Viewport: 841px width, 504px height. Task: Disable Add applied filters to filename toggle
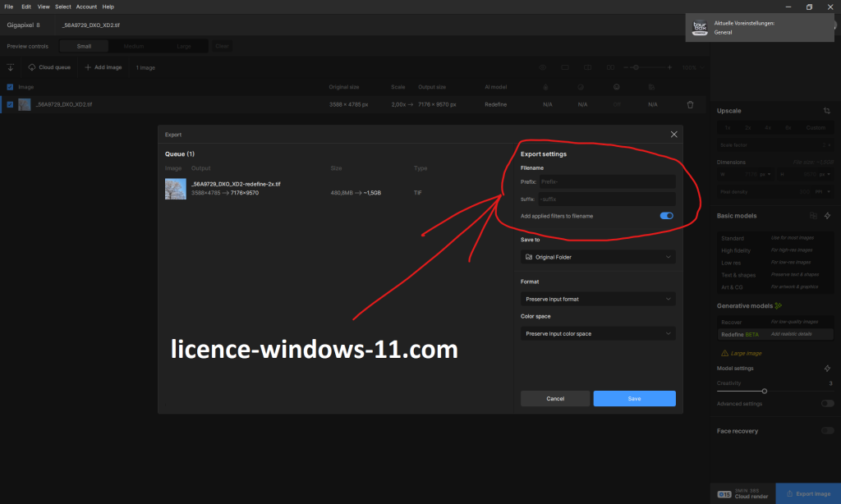666,216
